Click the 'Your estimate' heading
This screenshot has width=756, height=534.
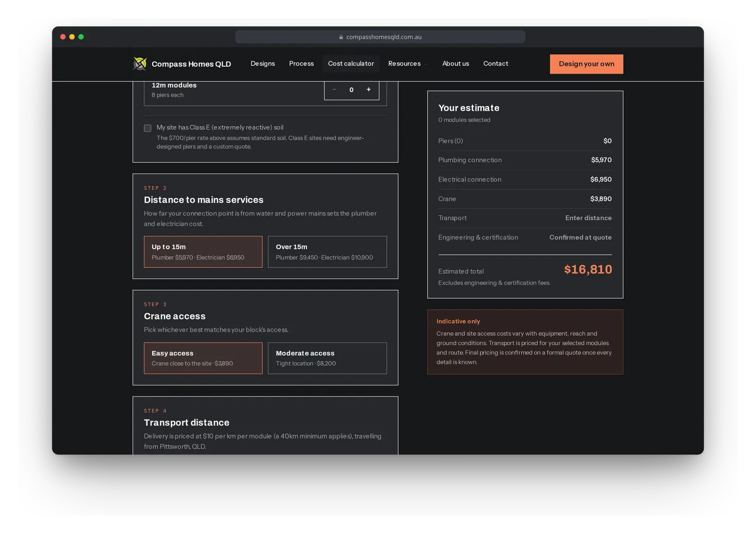point(469,108)
